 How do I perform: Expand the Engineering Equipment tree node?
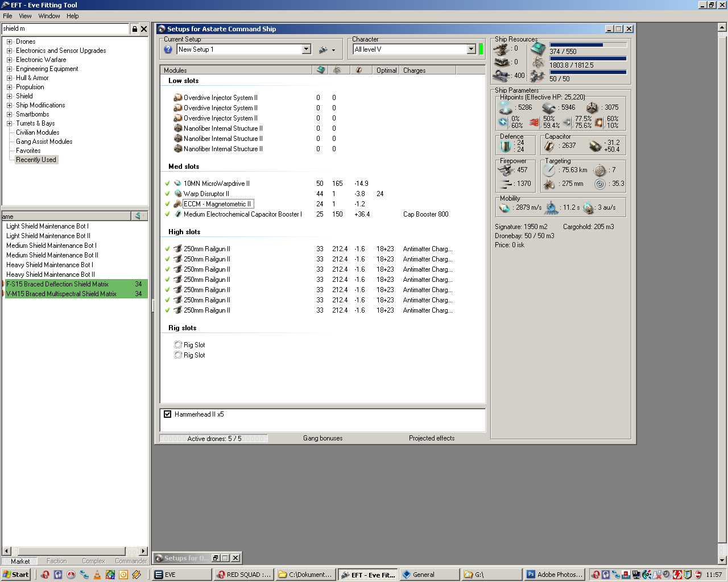pyautogui.click(x=9, y=69)
